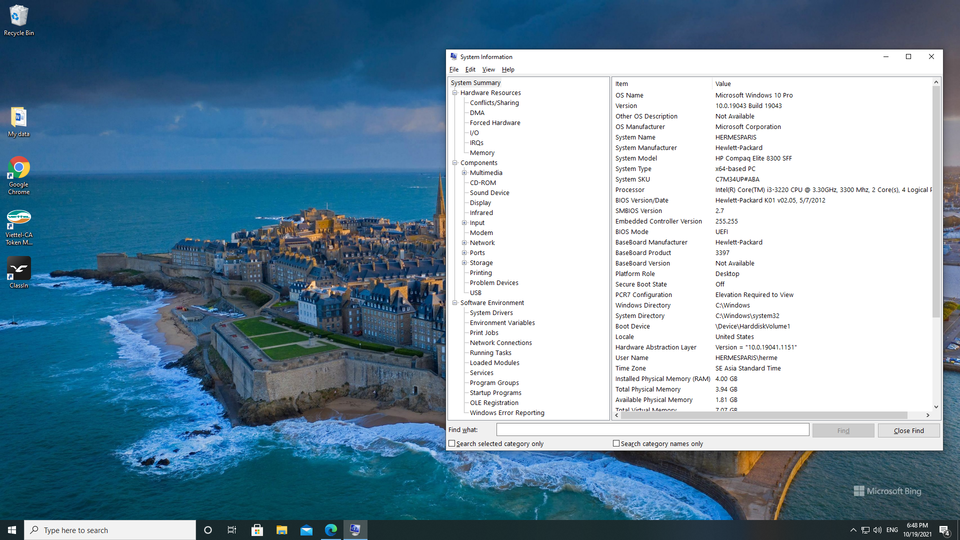960x540 pixels.
Task: Open File Explorer from taskbar
Action: 282,530
